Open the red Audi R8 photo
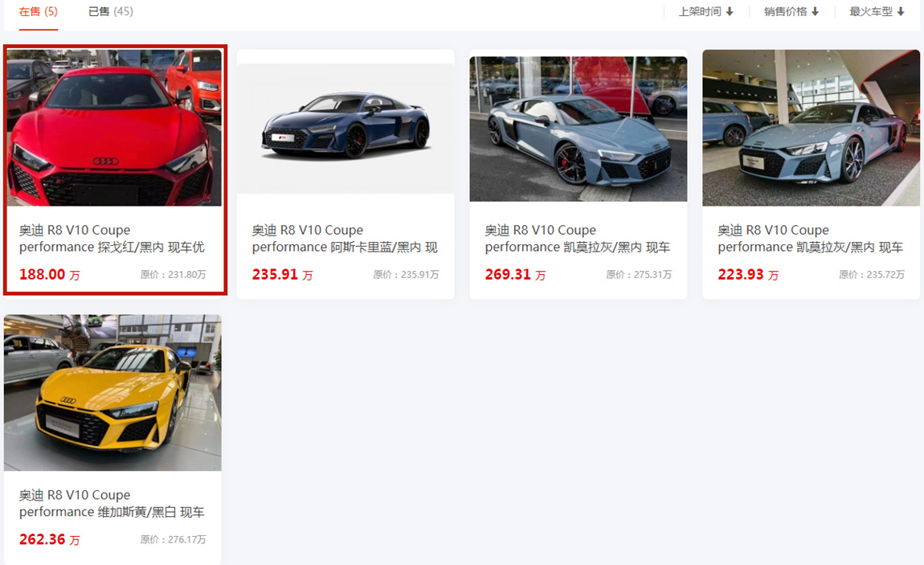Image resolution: width=924 pixels, height=565 pixels. 114,128
